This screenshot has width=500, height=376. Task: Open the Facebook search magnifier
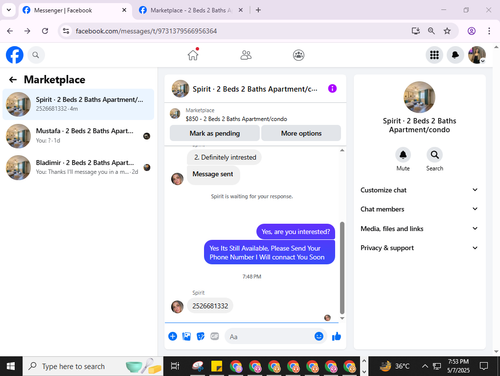click(x=36, y=55)
